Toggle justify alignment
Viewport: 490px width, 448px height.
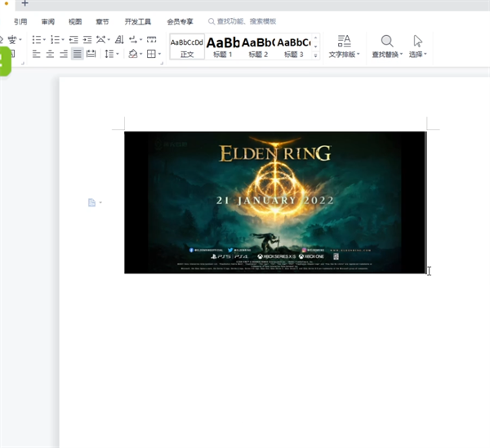tap(78, 54)
